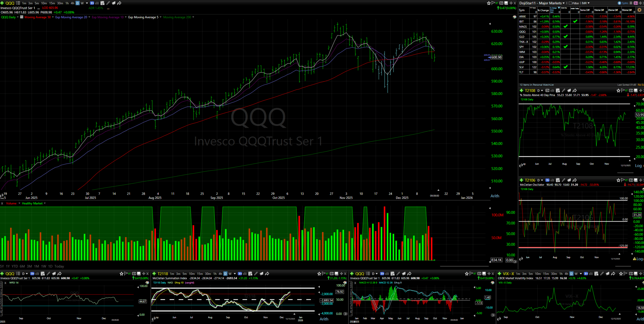Open the watchlist hamburger menu icon
This screenshot has width=644, height=324.
coord(631,3)
